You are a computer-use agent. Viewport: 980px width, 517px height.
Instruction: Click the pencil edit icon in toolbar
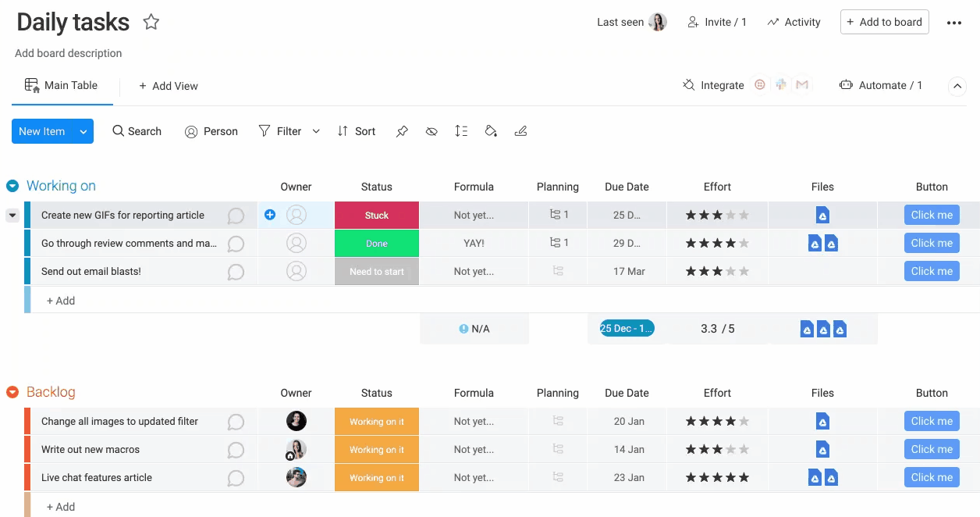pos(520,131)
